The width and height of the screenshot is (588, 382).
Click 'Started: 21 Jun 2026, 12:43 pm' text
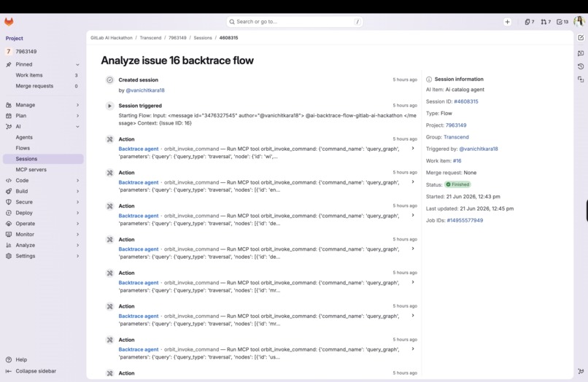pyautogui.click(x=463, y=196)
